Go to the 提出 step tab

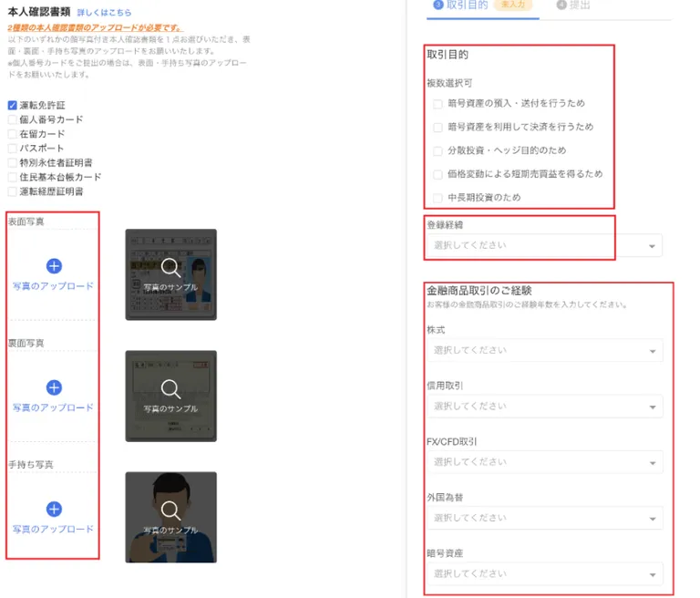(x=573, y=5)
